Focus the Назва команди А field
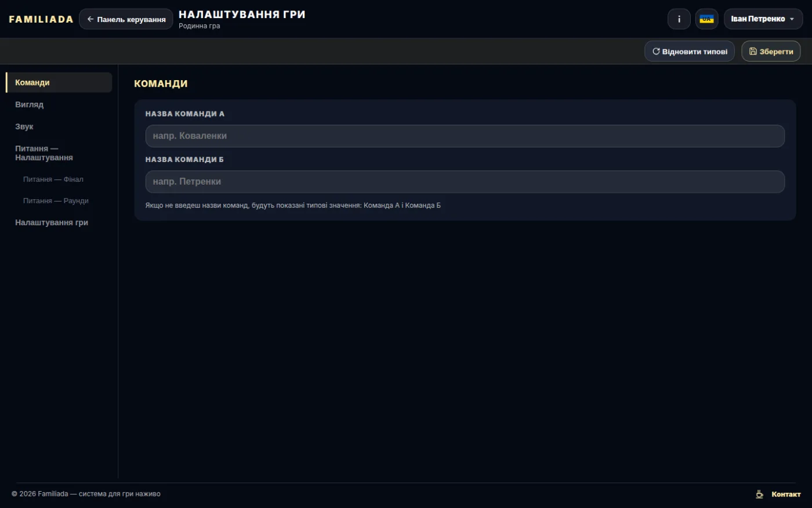The width and height of the screenshot is (812, 508). coord(465,136)
